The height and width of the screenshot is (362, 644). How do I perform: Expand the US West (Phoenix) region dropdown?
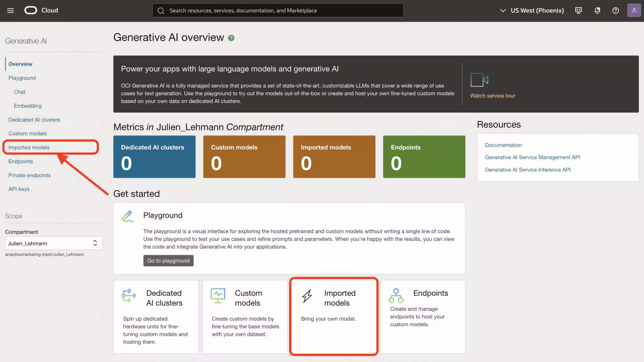coord(532,10)
